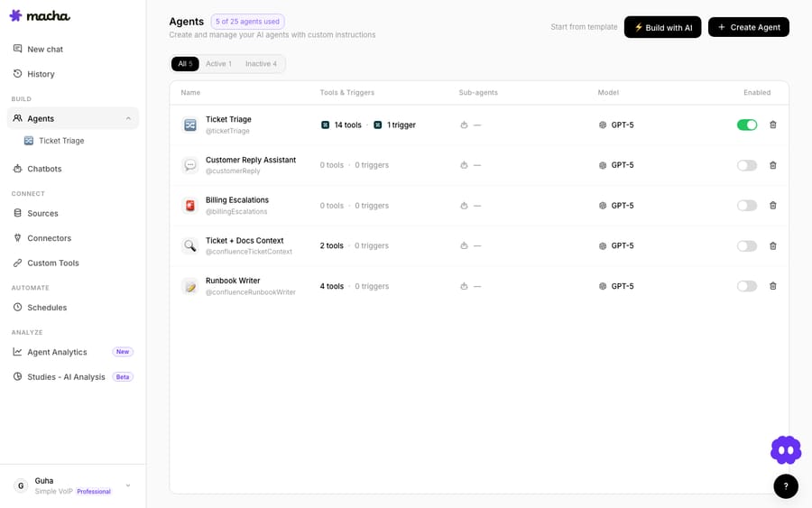Disable the Ticket Triage agent toggle
This screenshot has height=508, width=812.
pyautogui.click(x=747, y=125)
